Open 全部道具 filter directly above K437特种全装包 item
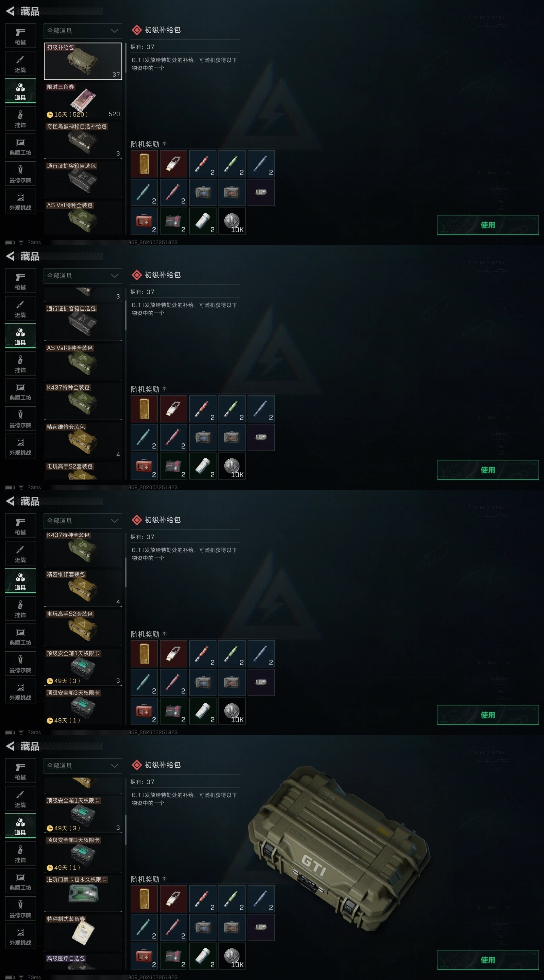 (x=83, y=521)
